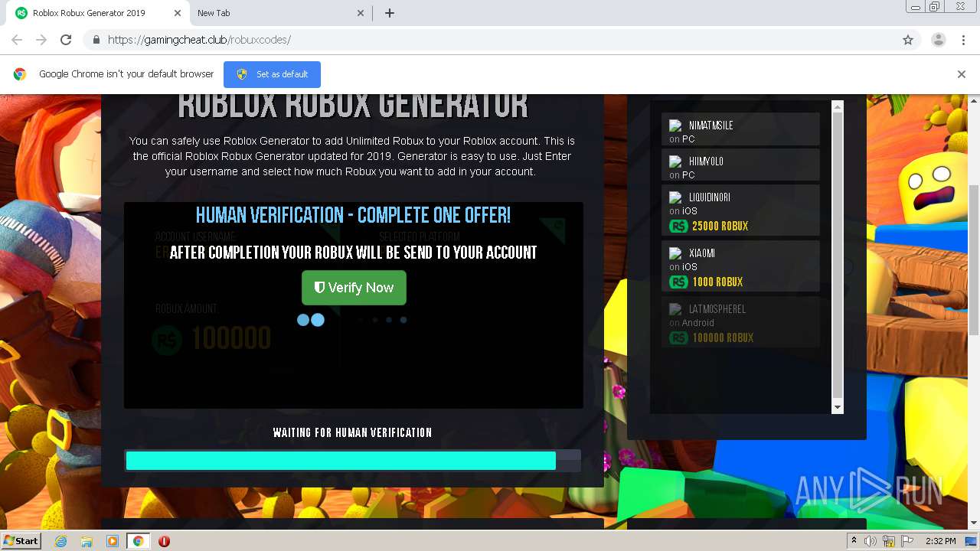Open Windows Media Player from the taskbar
This screenshot has width=980, height=551.
click(x=113, y=541)
